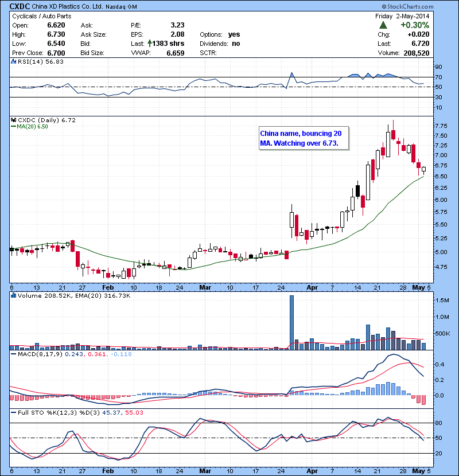Click the Apr label on the bottom date axis
Viewport: 459px width, 476px height.
[x=312, y=471]
